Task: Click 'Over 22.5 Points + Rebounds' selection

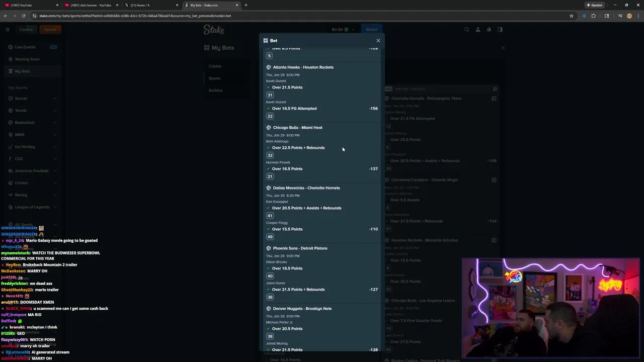Action: pyautogui.click(x=298, y=148)
